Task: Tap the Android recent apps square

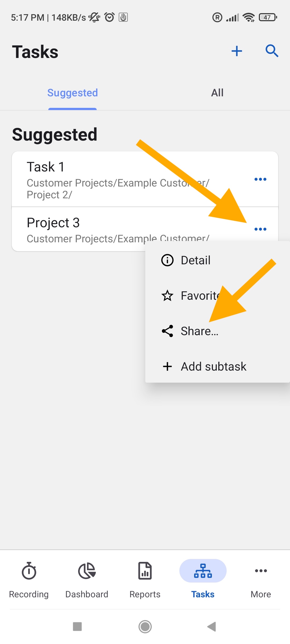Action: tap(77, 627)
